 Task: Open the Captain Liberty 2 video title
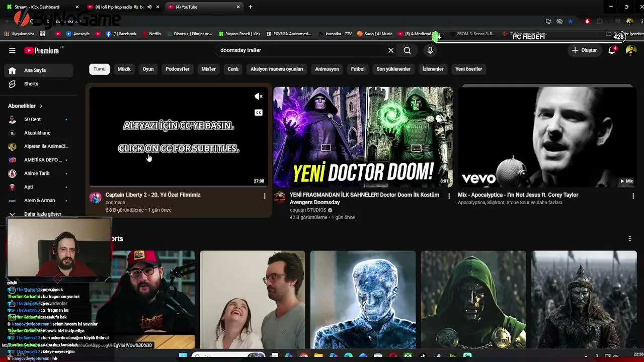pos(153,195)
